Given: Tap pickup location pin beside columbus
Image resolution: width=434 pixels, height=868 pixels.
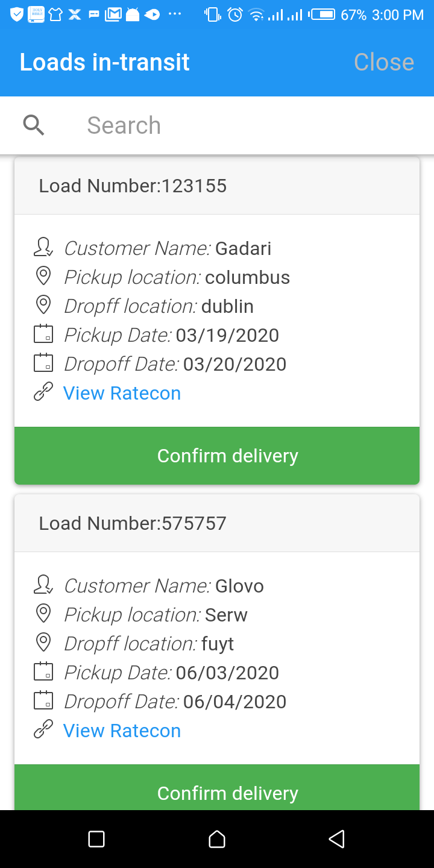Looking at the screenshot, I should pyautogui.click(x=43, y=277).
